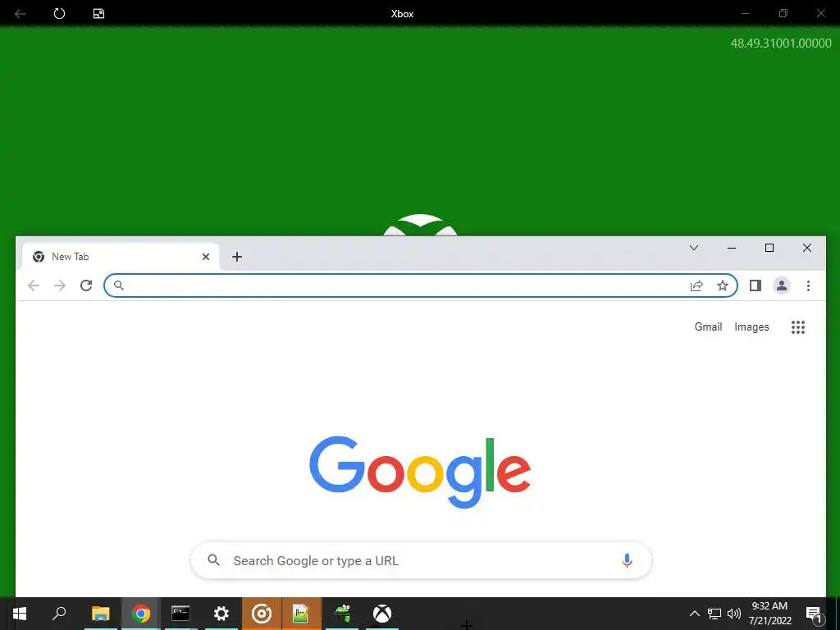Bookmark this tab with star icon

[x=723, y=285]
